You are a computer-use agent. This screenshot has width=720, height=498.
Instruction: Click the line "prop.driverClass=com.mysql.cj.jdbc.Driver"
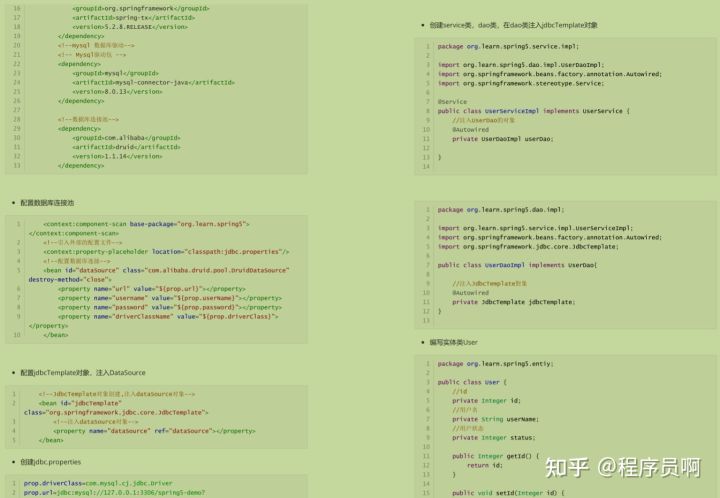[98, 483]
